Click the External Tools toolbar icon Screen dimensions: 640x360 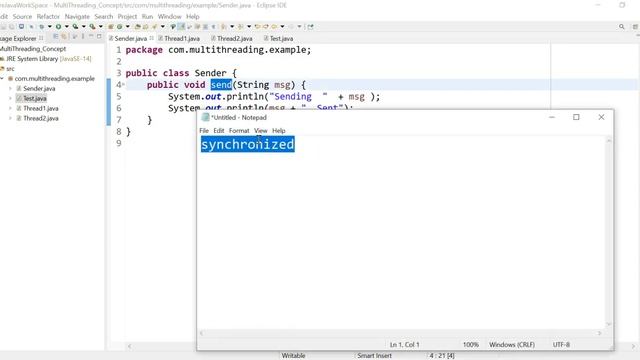point(93,27)
